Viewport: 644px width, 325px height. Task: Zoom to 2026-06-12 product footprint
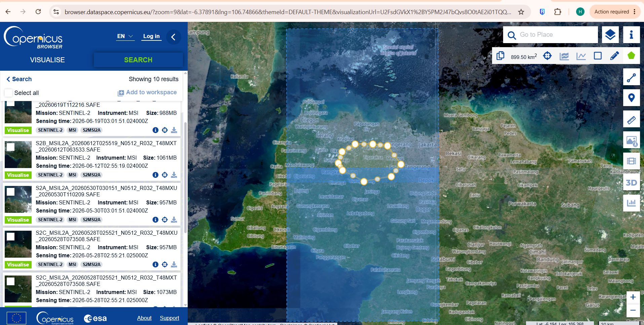pyautogui.click(x=165, y=175)
